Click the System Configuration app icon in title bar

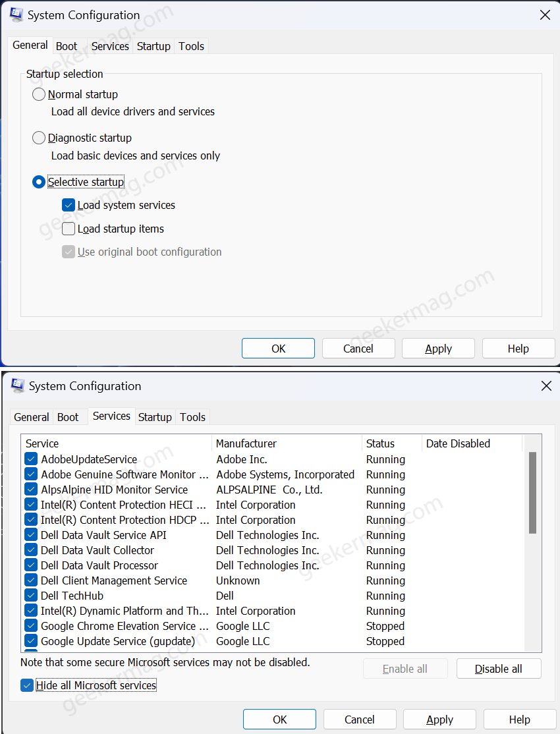pyautogui.click(x=16, y=14)
